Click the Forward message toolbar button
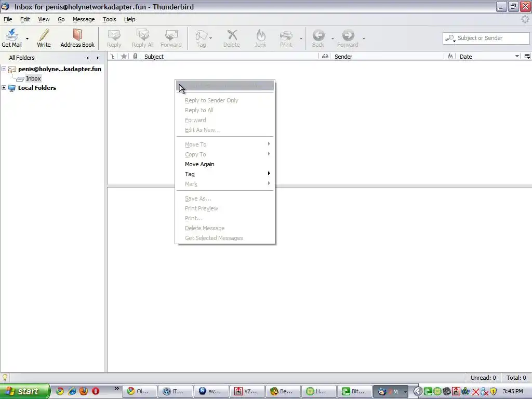 pos(171,37)
